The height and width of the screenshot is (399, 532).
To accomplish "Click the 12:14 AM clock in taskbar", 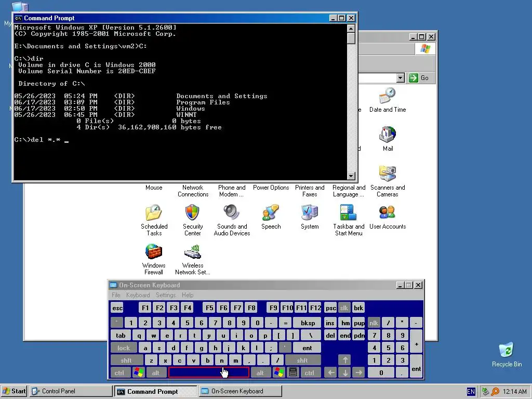I will (x=515, y=392).
